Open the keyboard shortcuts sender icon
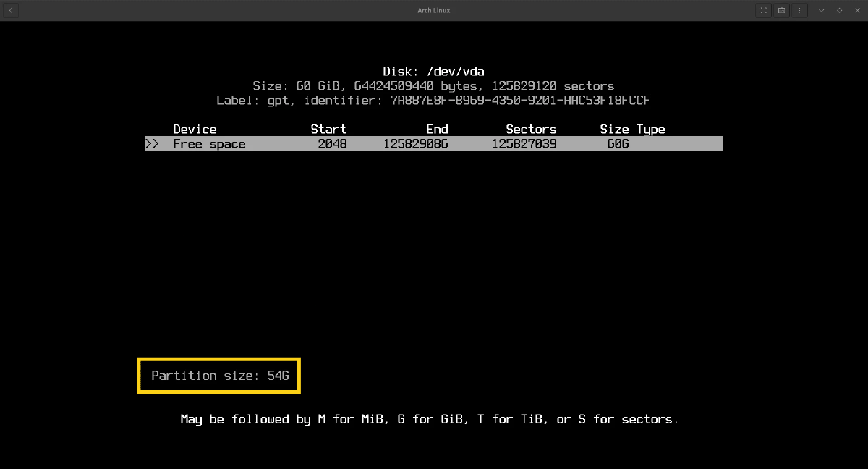 click(781, 10)
